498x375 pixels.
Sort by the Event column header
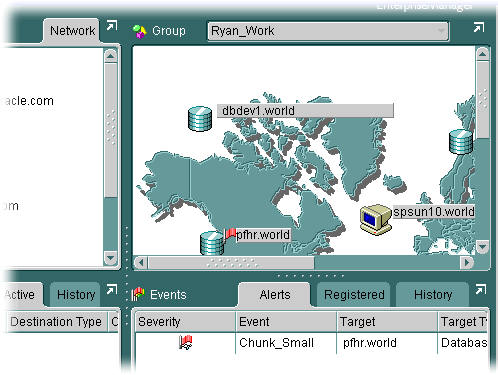(x=286, y=322)
